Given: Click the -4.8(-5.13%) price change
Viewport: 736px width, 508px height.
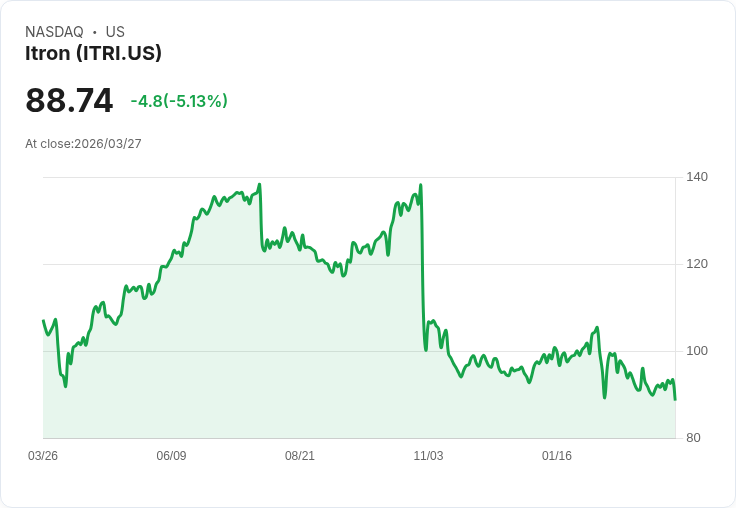Looking at the screenshot, I should (179, 101).
